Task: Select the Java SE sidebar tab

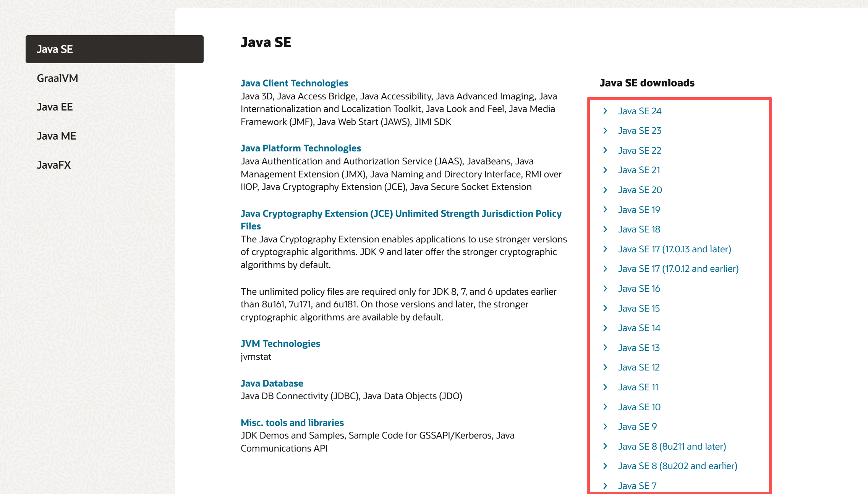Action: (114, 49)
